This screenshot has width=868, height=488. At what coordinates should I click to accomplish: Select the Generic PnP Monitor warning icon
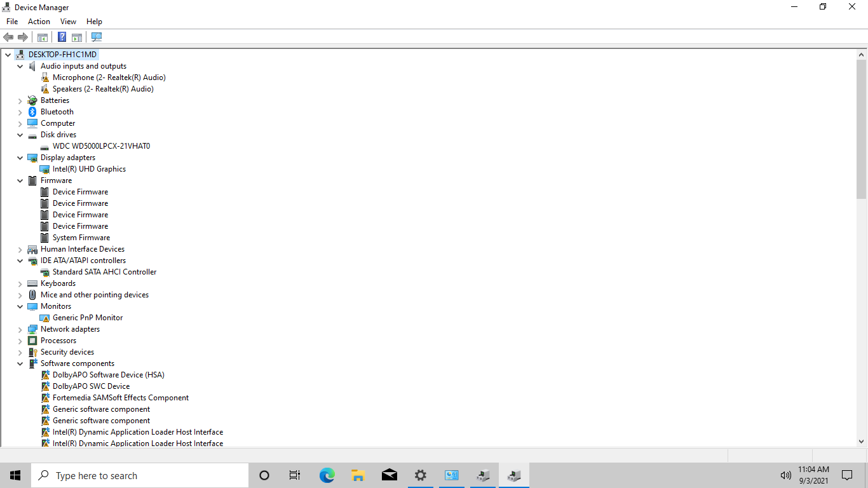click(44, 318)
